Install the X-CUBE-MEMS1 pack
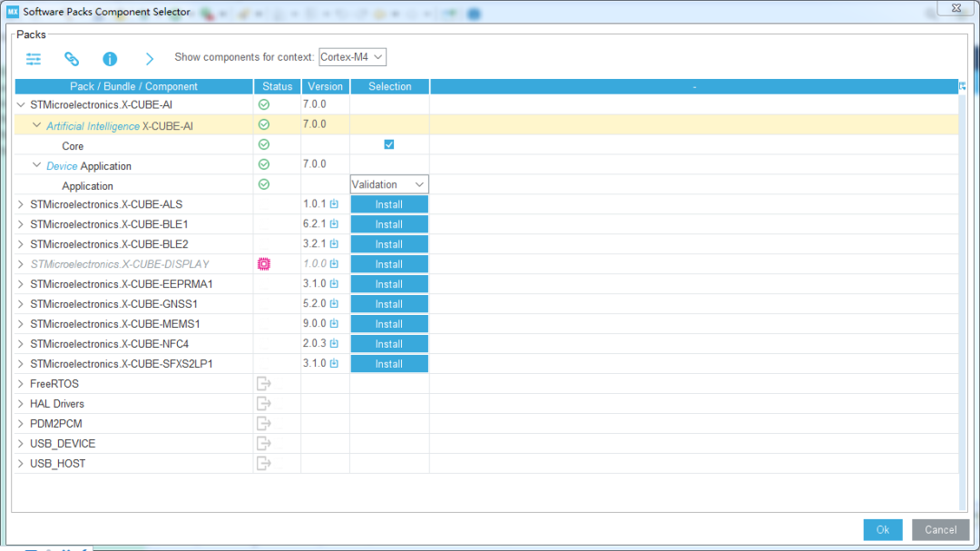Image resolution: width=980 pixels, height=551 pixels. pyautogui.click(x=388, y=324)
